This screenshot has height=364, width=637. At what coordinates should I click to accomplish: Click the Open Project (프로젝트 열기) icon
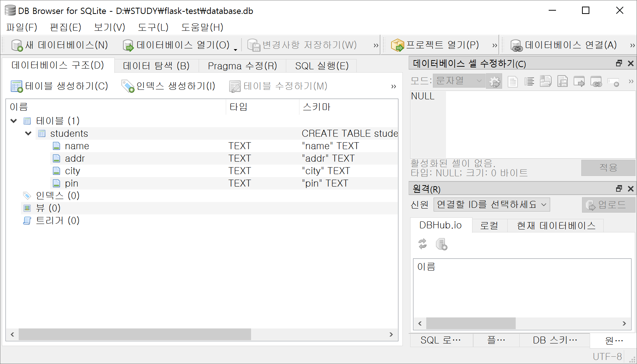(x=397, y=45)
